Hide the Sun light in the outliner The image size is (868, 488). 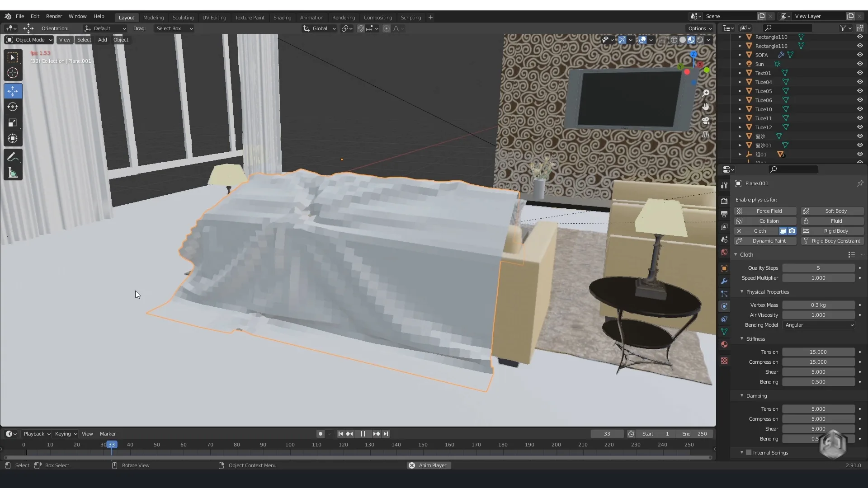coord(860,64)
